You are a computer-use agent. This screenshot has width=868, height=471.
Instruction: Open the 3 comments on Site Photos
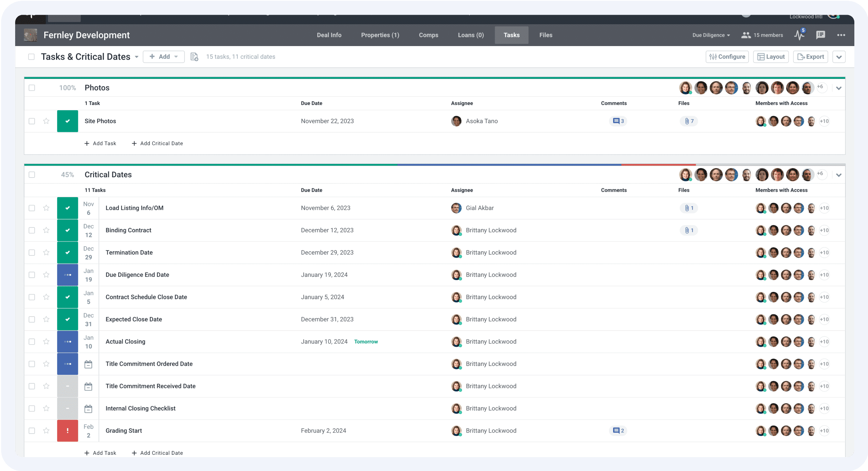pyautogui.click(x=618, y=121)
